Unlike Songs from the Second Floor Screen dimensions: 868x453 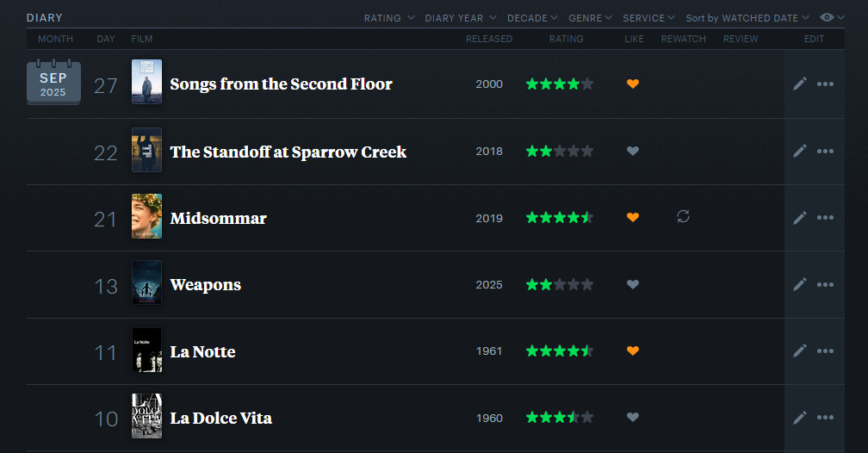coord(633,84)
